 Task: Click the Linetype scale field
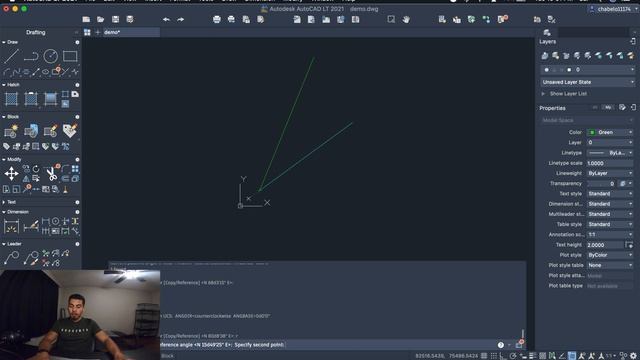(x=610, y=163)
